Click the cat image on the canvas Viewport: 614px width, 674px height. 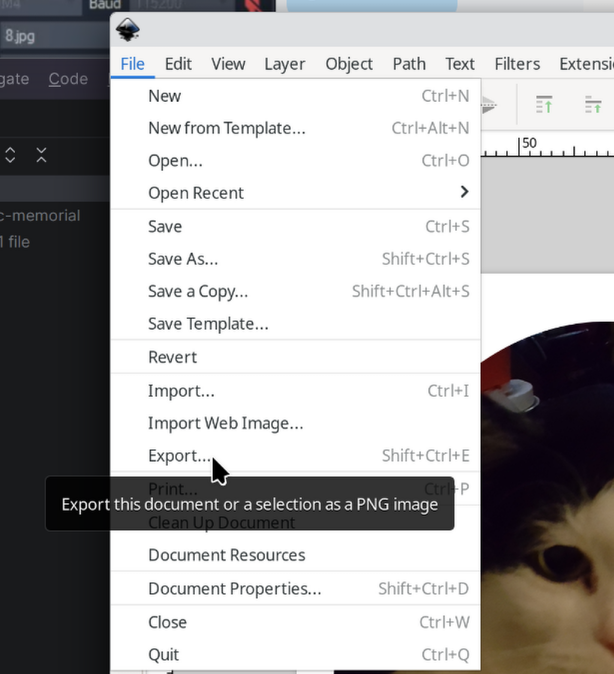(x=547, y=499)
